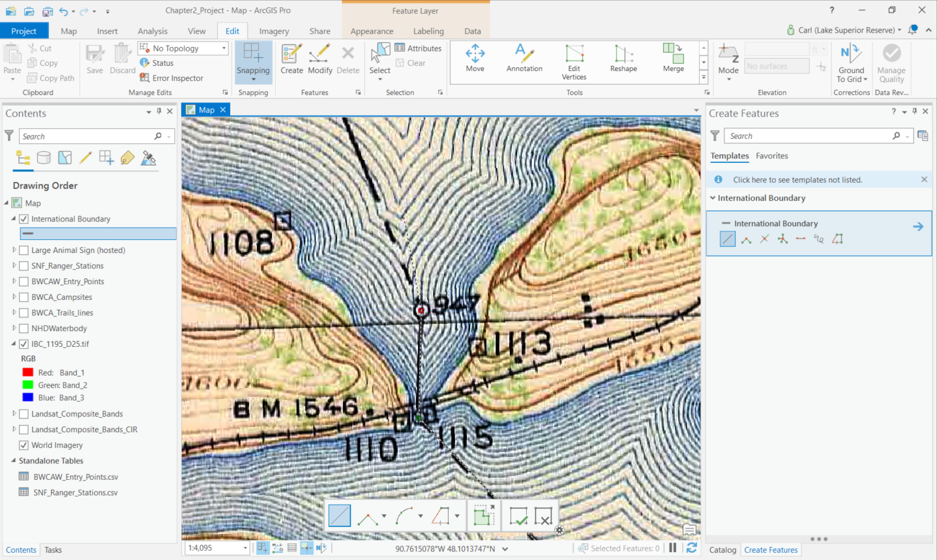The width and height of the screenshot is (937, 560).
Task: Open arc segment tool dropdown arrow
Action: (420, 516)
